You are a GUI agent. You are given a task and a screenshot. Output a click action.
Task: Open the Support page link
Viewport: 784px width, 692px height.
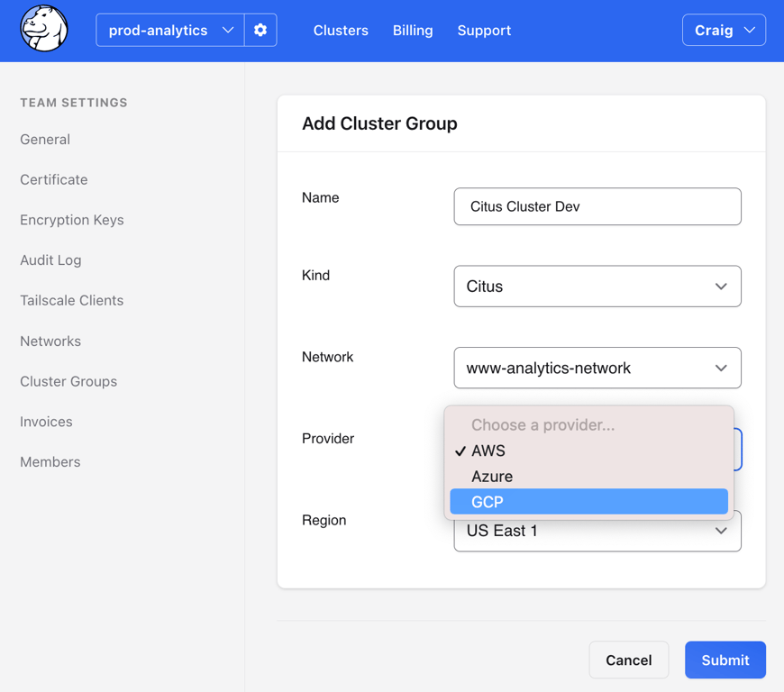pos(484,31)
